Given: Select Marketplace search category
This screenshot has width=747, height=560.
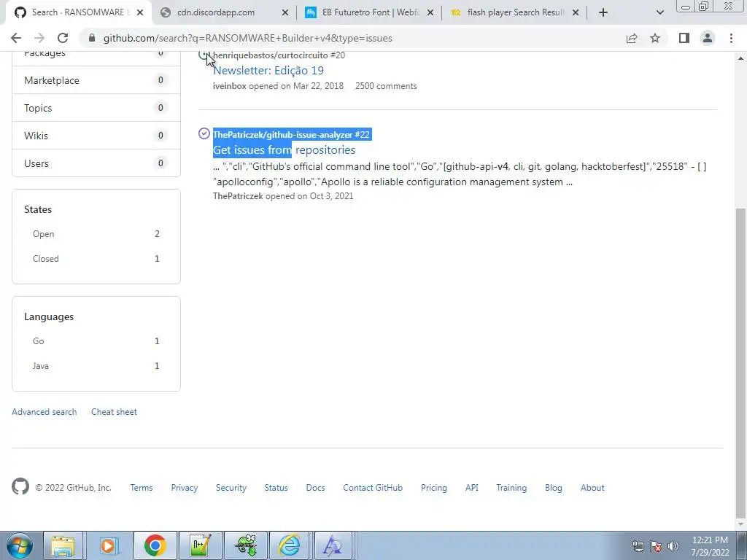Looking at the screenshot, I should [96, 80].
